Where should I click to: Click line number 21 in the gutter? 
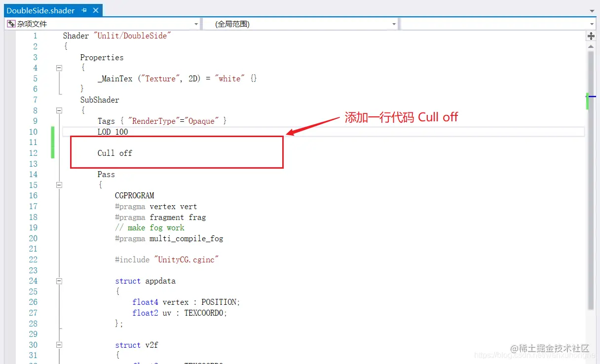coord(33,249)
